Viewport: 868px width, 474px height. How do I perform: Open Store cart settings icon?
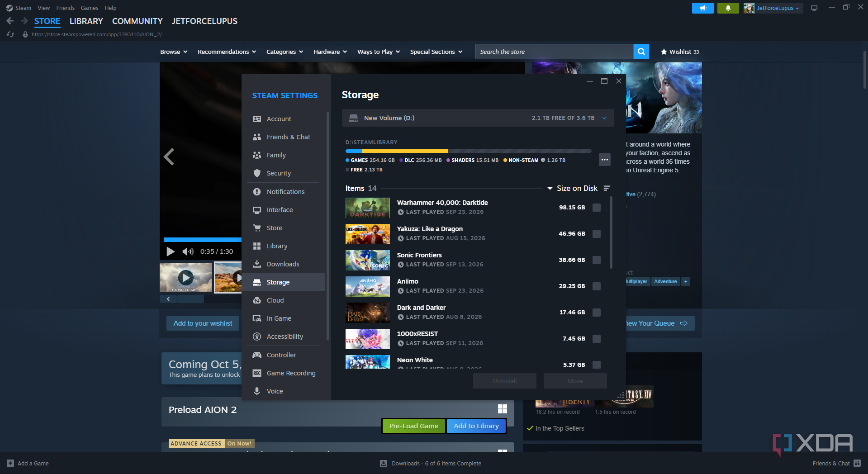(257, 228)
